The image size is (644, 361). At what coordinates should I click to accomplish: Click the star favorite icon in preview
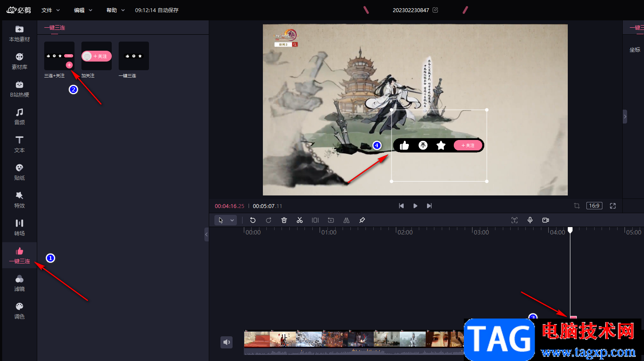tap(441, 146)
